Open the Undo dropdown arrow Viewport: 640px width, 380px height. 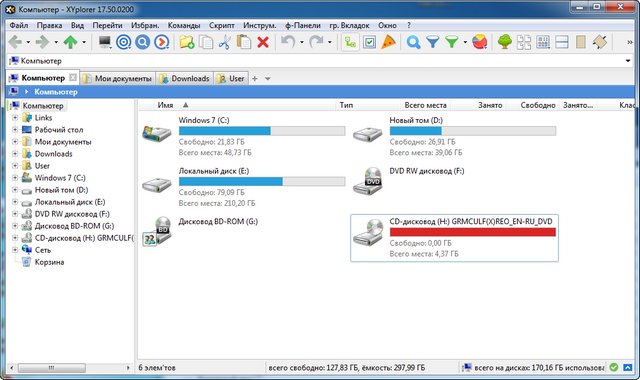click(x=302, y=42)
